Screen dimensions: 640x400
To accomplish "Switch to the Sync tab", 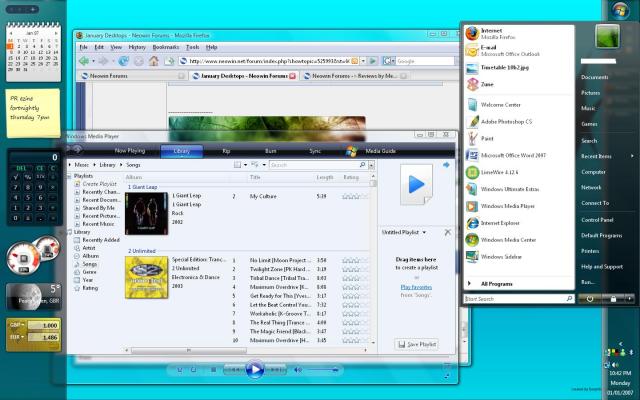I will 315,151.
